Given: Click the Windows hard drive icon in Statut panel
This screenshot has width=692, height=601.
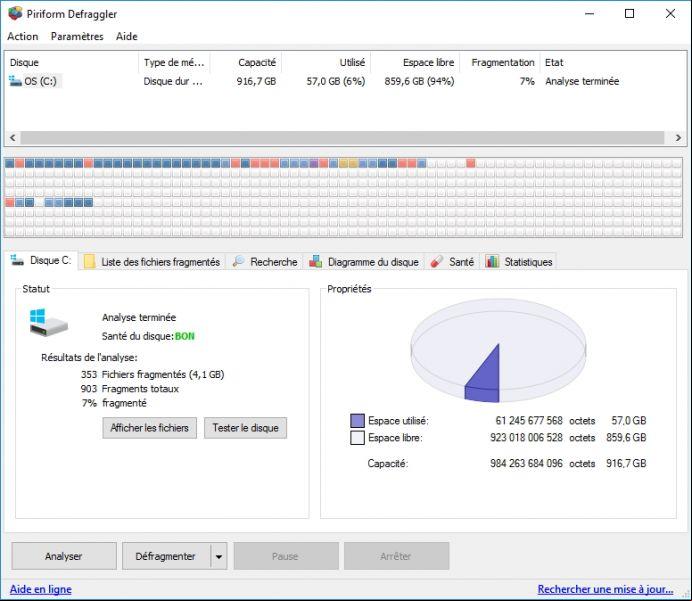Looking at the screenshot, I should [48, 322].
